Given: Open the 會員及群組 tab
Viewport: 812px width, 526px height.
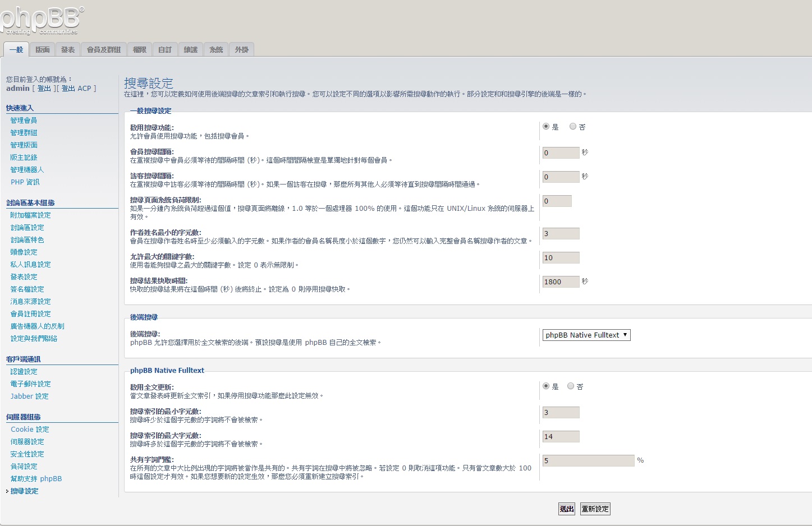Looking at the screenshot, I should 104,50.
